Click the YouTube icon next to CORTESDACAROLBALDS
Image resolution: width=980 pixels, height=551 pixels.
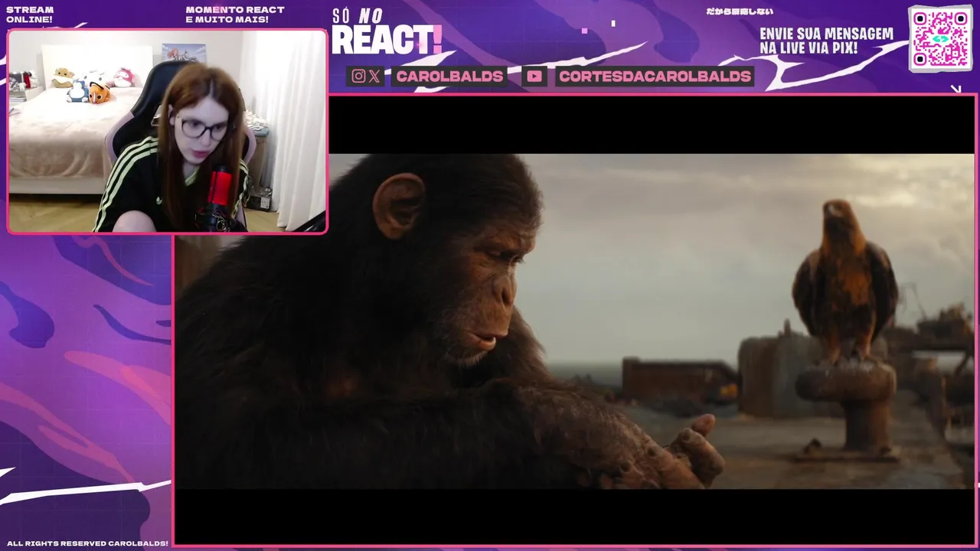tap(534, 76)
